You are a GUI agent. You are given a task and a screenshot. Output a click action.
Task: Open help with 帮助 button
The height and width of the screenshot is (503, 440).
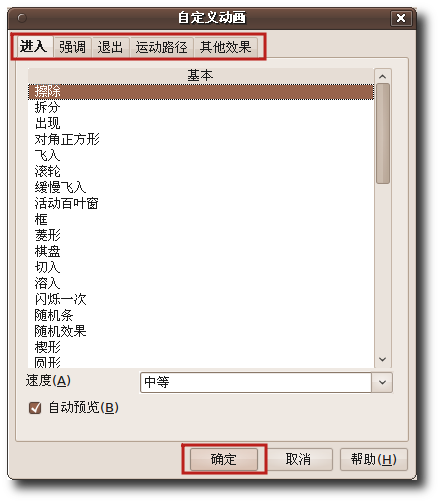(373, 459)
